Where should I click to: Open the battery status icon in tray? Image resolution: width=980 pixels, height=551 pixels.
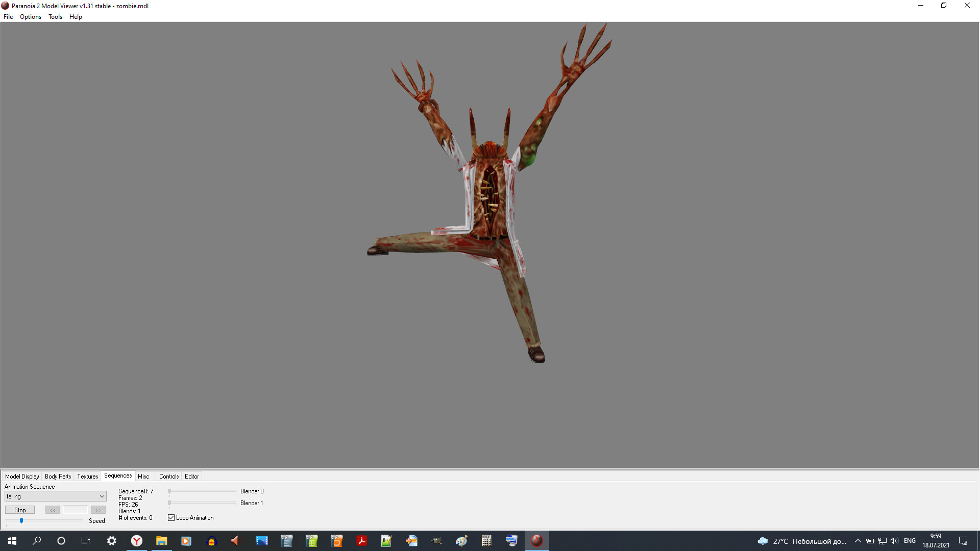[870, 541]
